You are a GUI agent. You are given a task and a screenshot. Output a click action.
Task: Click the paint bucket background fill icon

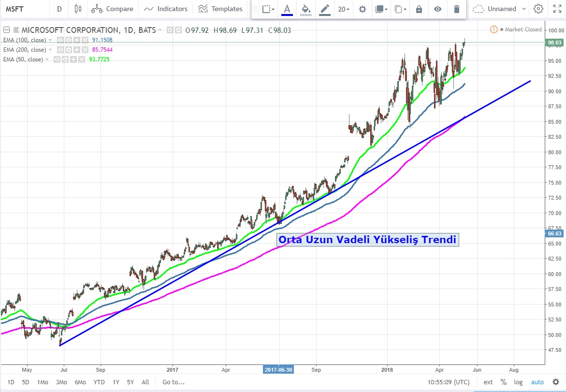305,9
